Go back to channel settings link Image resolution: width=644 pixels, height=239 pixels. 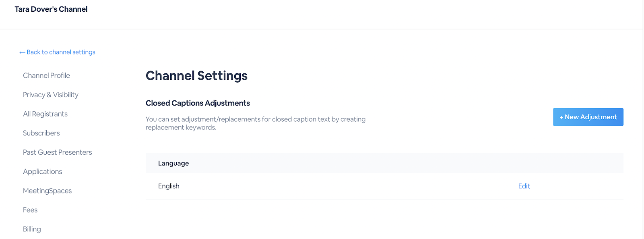pyautogui.click(x=57, y=52)
